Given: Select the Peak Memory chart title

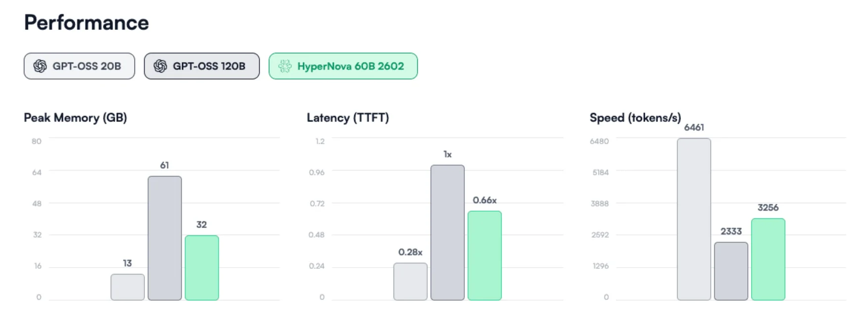Looking at the screenshot, I should click(75, 118).
